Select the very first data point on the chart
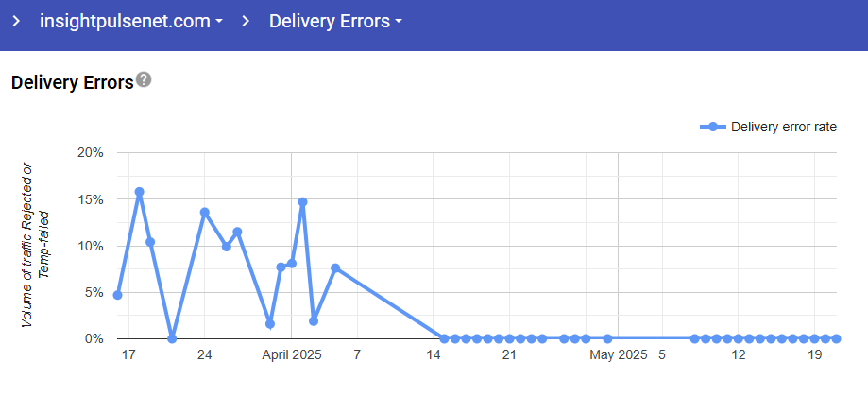This screenshot has height=414, width=868. point(117,295)
